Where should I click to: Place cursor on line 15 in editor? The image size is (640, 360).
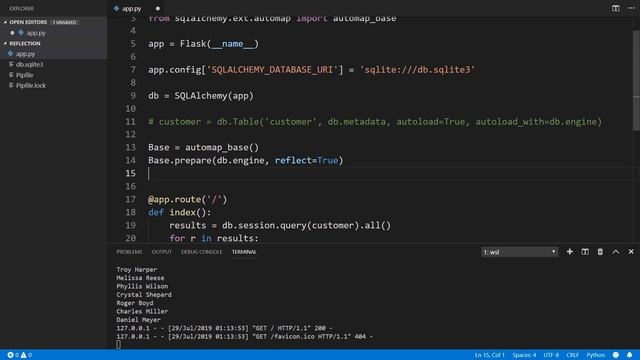coord(392,173)
